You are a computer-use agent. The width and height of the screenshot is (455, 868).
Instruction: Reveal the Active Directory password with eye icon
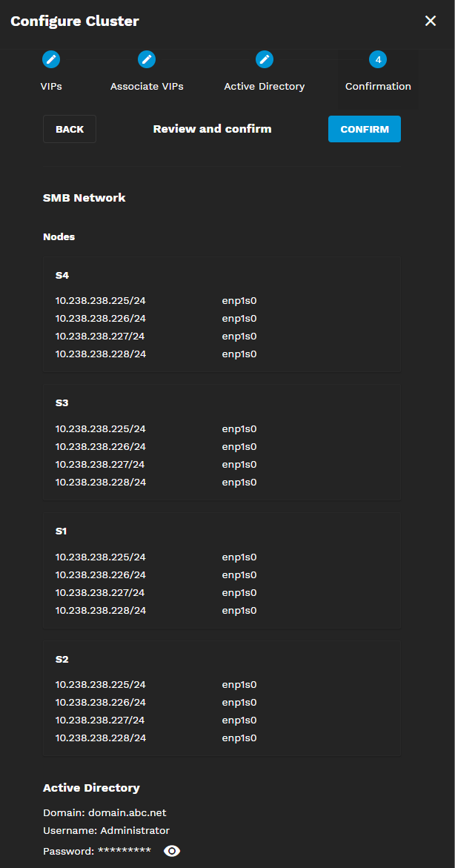click(x=172, y=851)
